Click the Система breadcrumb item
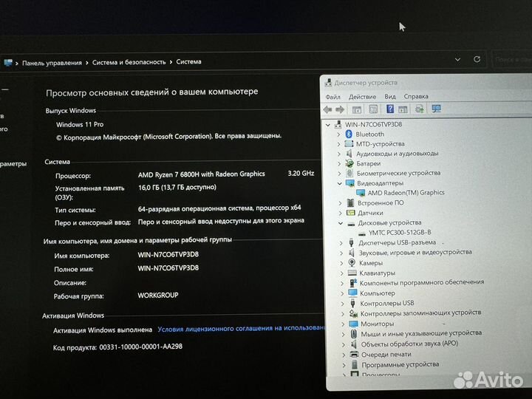This screenshot has width=532, height=399. click(188, 62)
